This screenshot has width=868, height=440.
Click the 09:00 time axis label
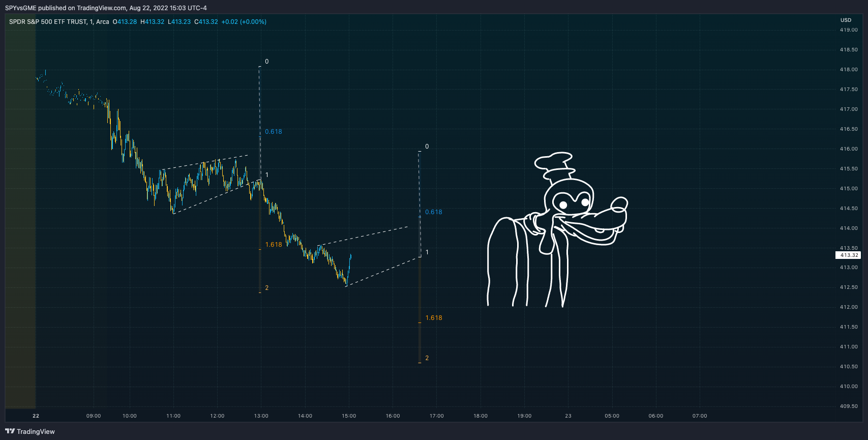pos(94,416)
